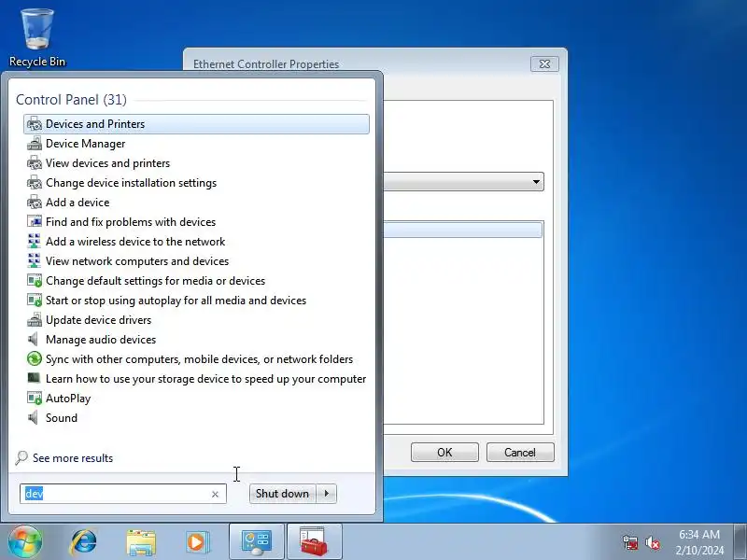This screenshot has height=560, width=747.
Task: Click the View network computers icon
Action: coord(35,261)
